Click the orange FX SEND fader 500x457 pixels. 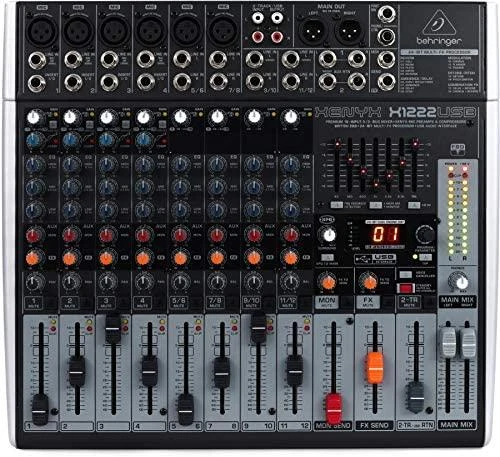click(x=375, y=368)
